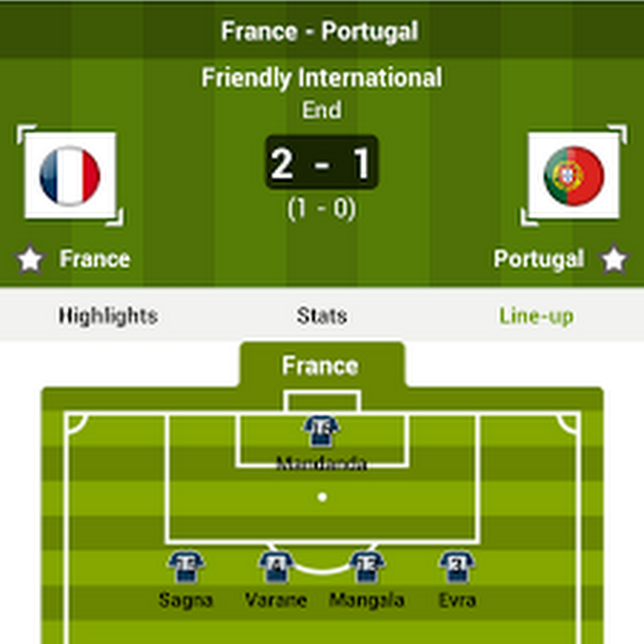Tap Varane's jersey icon
The image size is (644, 644).
tap(276, 567)
